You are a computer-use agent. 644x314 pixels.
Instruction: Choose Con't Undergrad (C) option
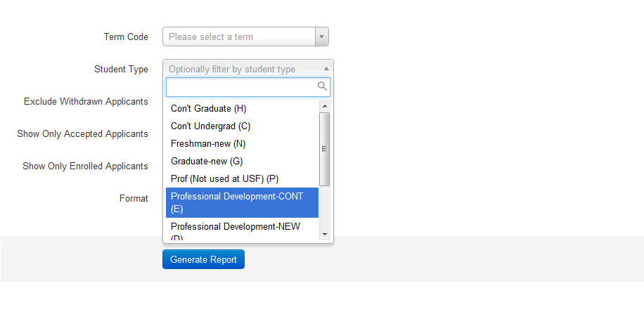(210, 126)
